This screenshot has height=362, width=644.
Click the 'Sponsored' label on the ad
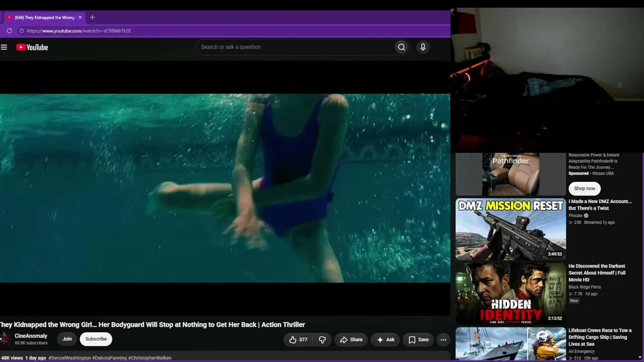[x=579, y=173]
